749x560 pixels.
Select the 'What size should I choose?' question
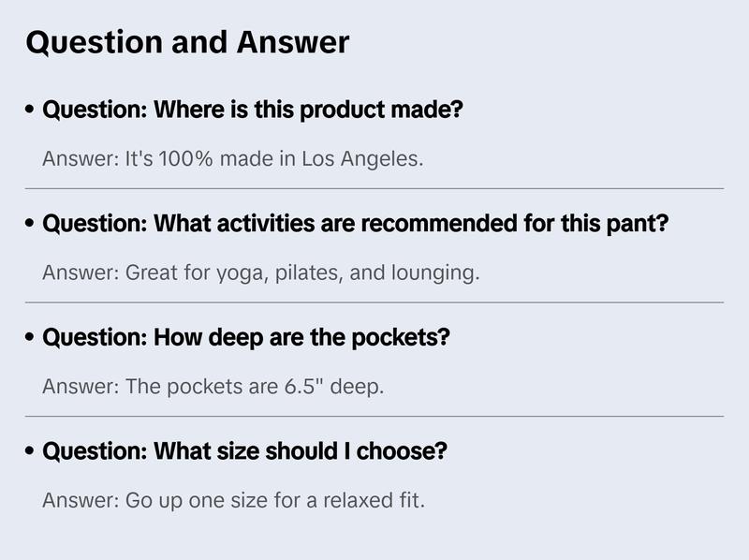(245, 451)
